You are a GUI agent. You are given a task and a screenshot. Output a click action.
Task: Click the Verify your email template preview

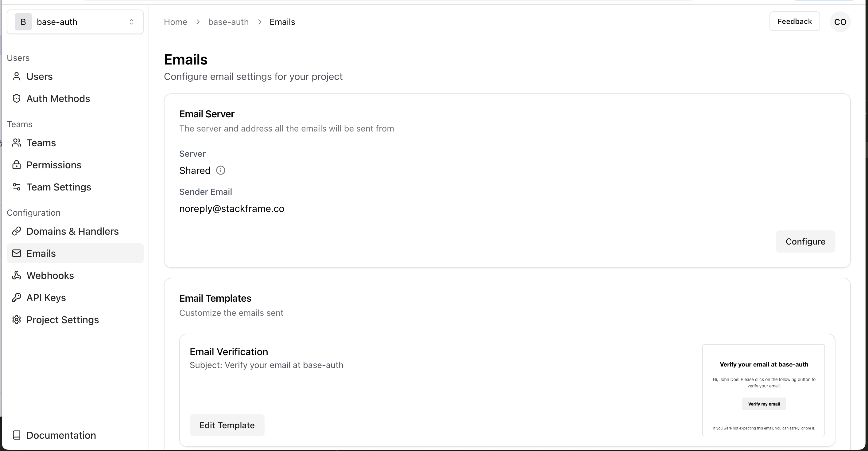point(764,390)
